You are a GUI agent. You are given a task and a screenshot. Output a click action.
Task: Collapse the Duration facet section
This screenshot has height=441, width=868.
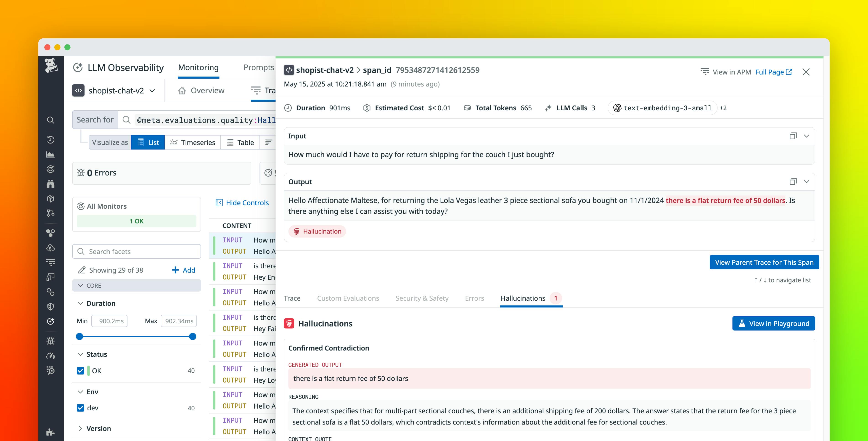pos(81,303)
